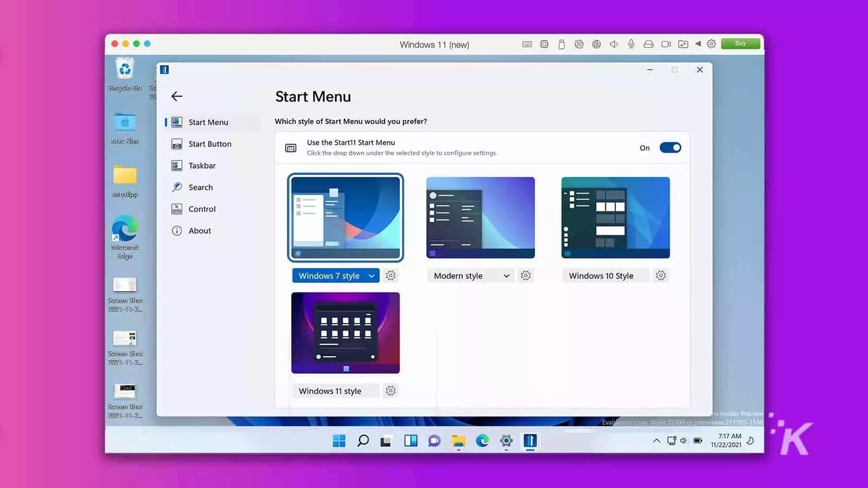The width and height of the screenshot is (868, 488).
Task: Toggle off the Use Start11 Start Menu switch
Action: point(671,147)
